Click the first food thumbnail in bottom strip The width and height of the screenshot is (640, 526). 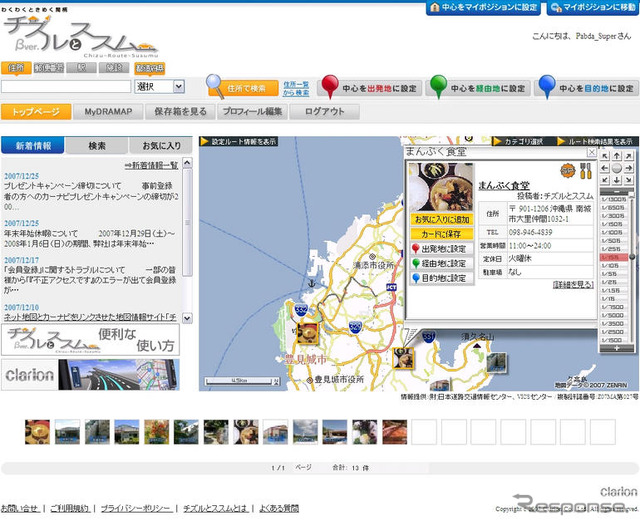(x=37, y=432)
